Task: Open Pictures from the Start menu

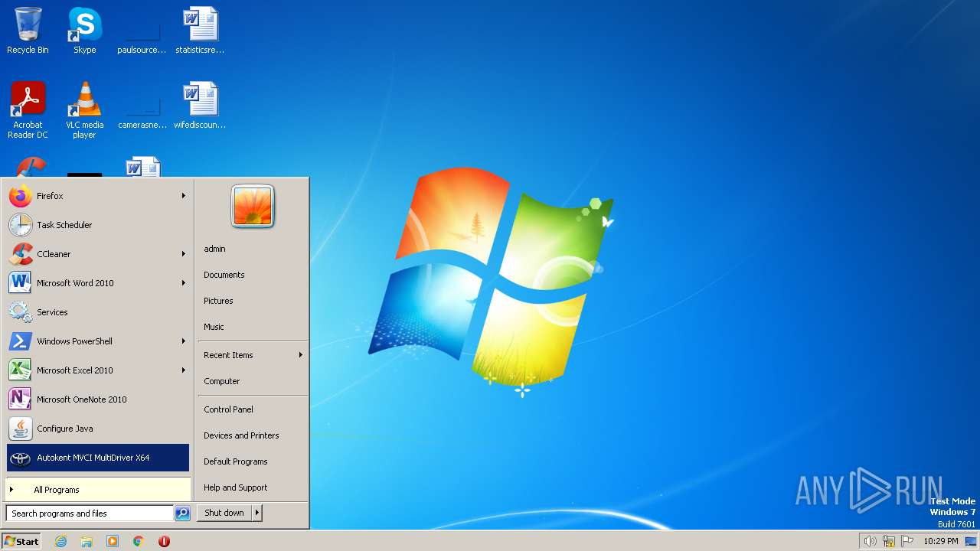Action: pyautogui.click(x=253, y=301)
